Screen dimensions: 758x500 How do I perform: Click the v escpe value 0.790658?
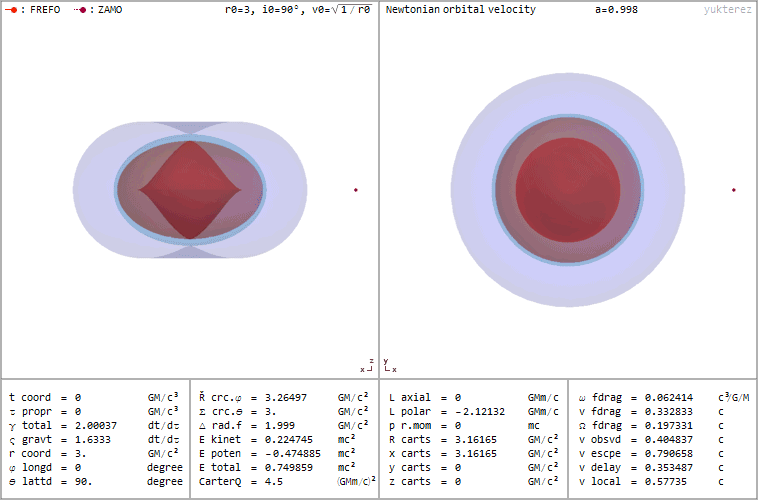[669, 454]
